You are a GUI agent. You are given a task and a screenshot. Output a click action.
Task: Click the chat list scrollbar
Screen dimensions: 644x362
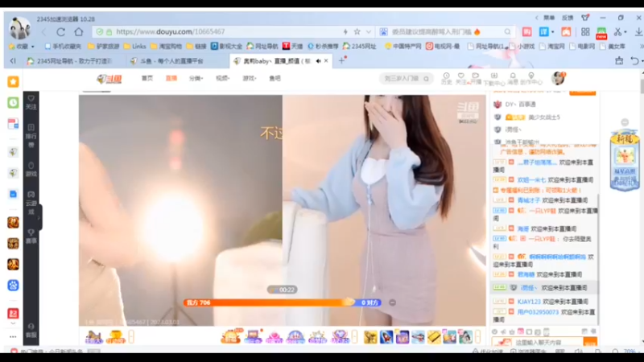point(598,258)
